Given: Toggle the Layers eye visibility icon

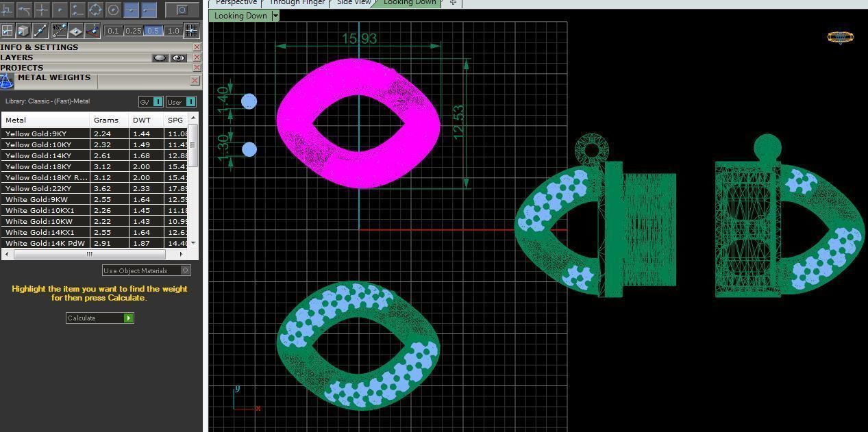Looking at the screenshot, I should pos(179,58).
